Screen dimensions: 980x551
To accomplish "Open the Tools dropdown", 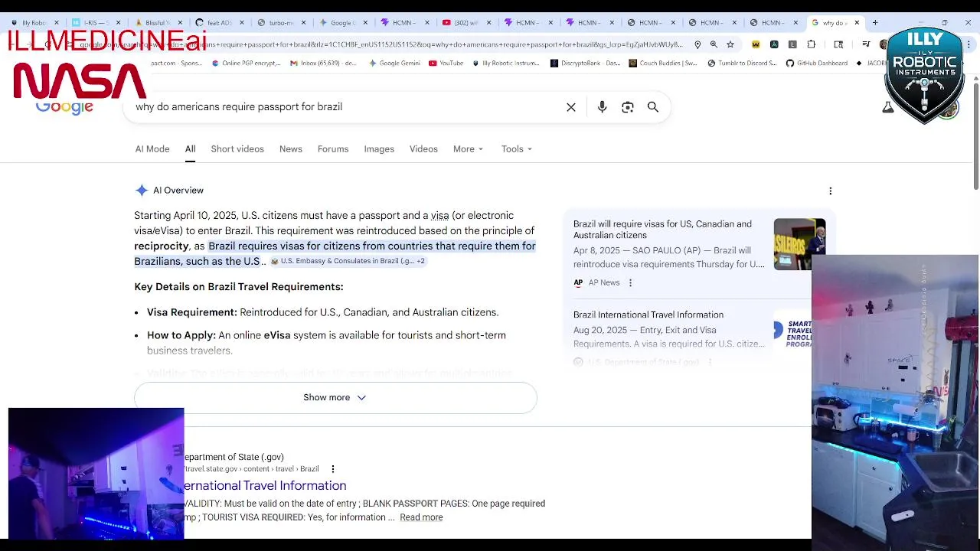I will click(517, 149).
